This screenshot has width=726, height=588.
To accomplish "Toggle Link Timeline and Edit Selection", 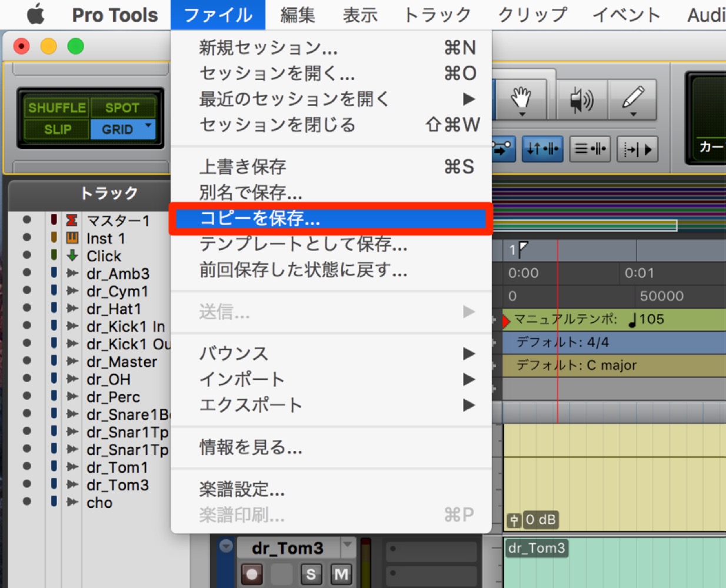I will point(542,149).
